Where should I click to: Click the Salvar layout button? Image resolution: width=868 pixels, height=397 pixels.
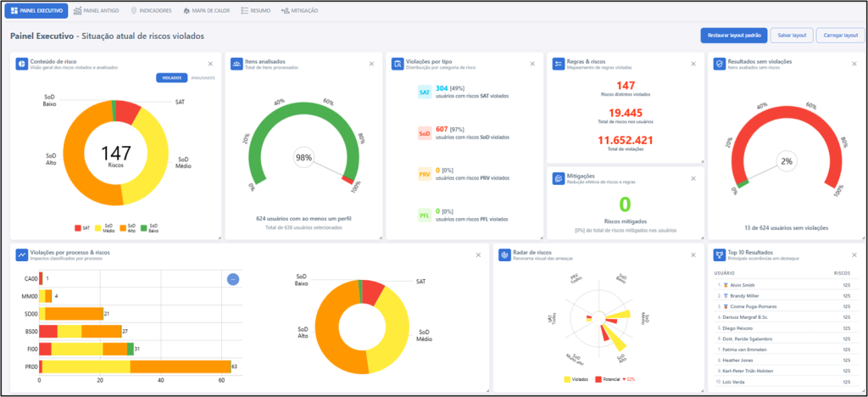[792, 36]
